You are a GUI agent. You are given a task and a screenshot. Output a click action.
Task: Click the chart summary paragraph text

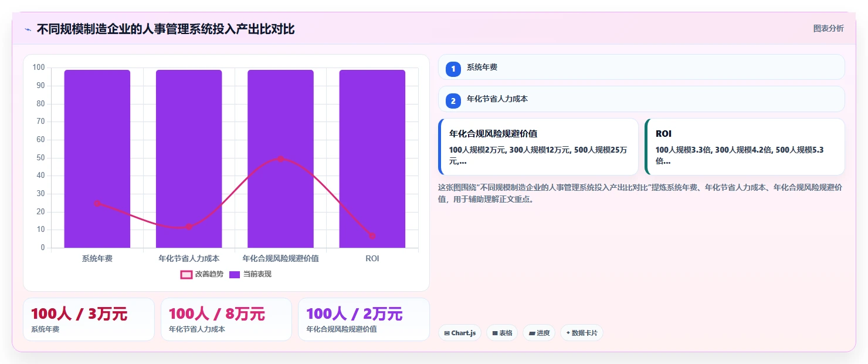point(640,193)
